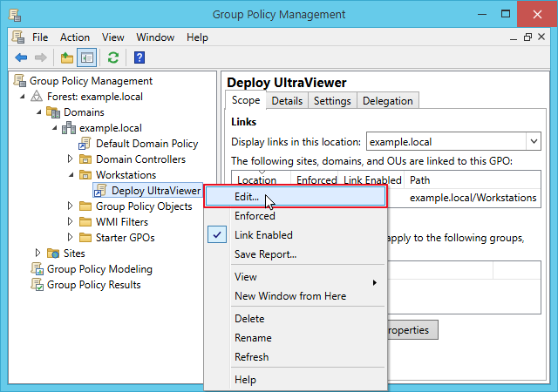558x392 pixels.
Task: Click the Up one level folder icon
Action: coord(67,57)
